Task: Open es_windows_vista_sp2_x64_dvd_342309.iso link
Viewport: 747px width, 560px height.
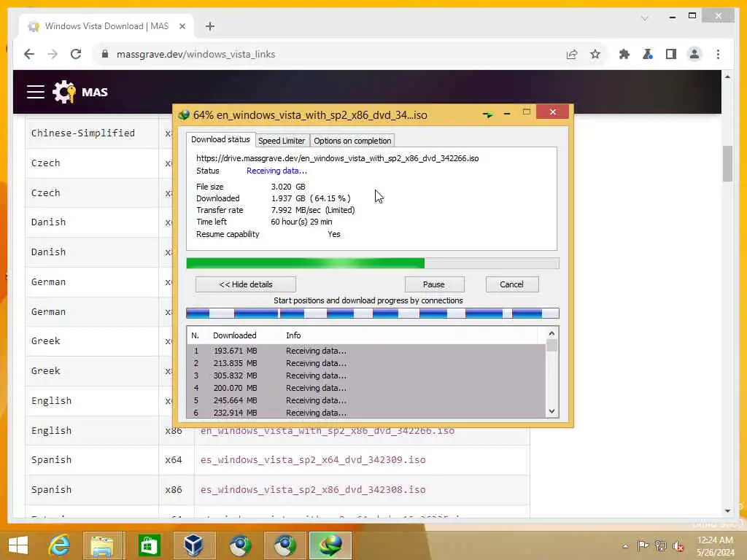Action: tap(313, 459)
